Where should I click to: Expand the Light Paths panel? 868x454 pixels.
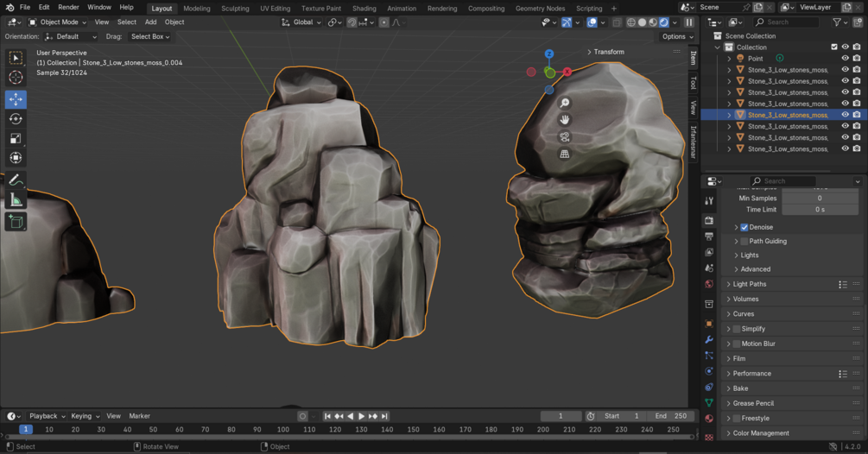point(750,284)
